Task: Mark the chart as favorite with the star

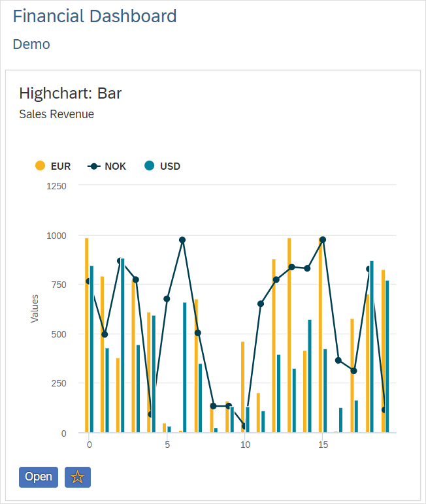Action: click(78, 477)
